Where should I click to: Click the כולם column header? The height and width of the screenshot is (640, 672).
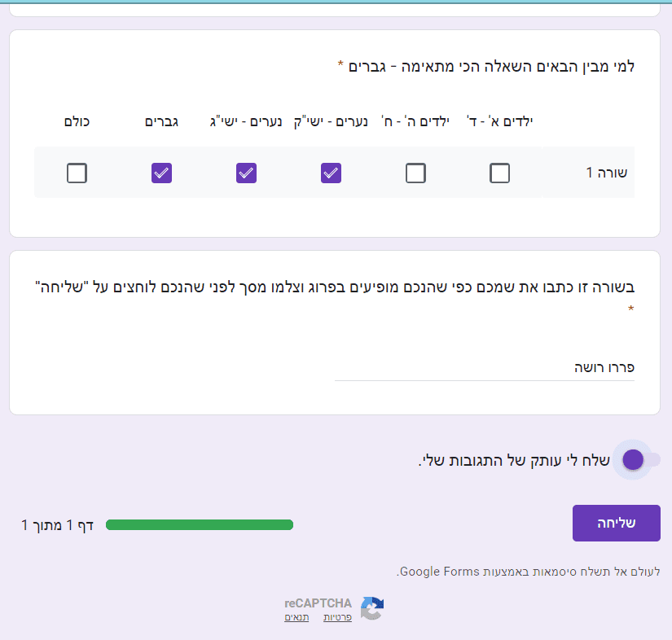pyautogui.click(x=77, y=120)
